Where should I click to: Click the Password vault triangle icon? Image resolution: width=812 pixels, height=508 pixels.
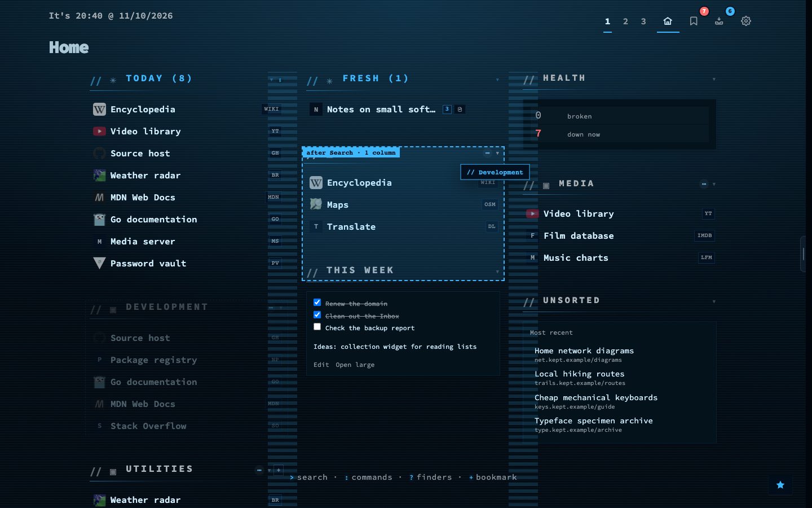tap(99, 263)
